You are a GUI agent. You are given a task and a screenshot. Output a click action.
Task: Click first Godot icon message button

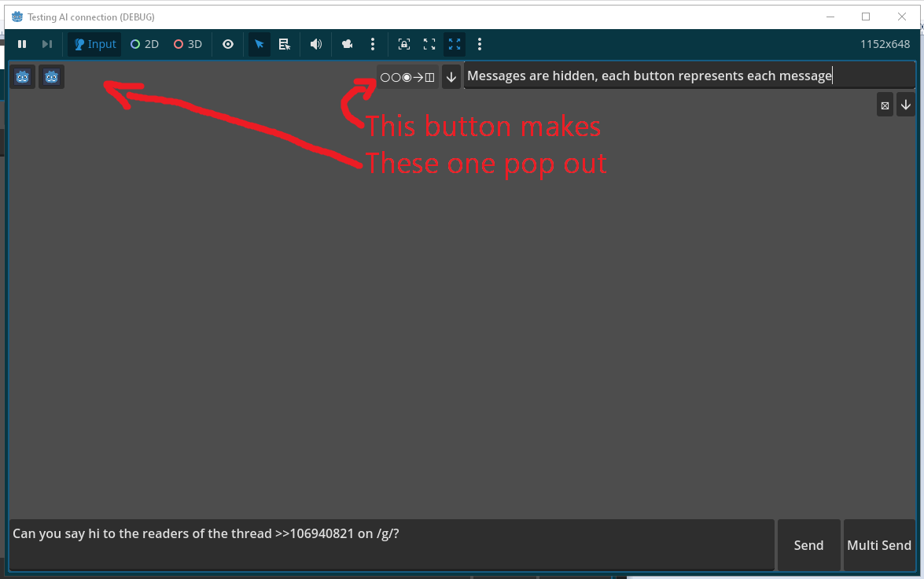pyautogui.click(x=22, y=77)
